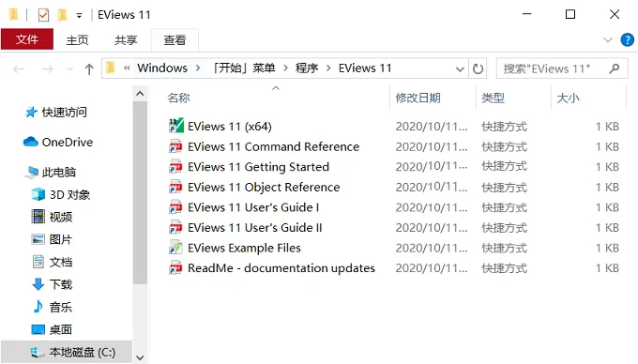Sort by the 修改日期 column header
The height and width of the screenshot is (364, 638).
point(418,98)
